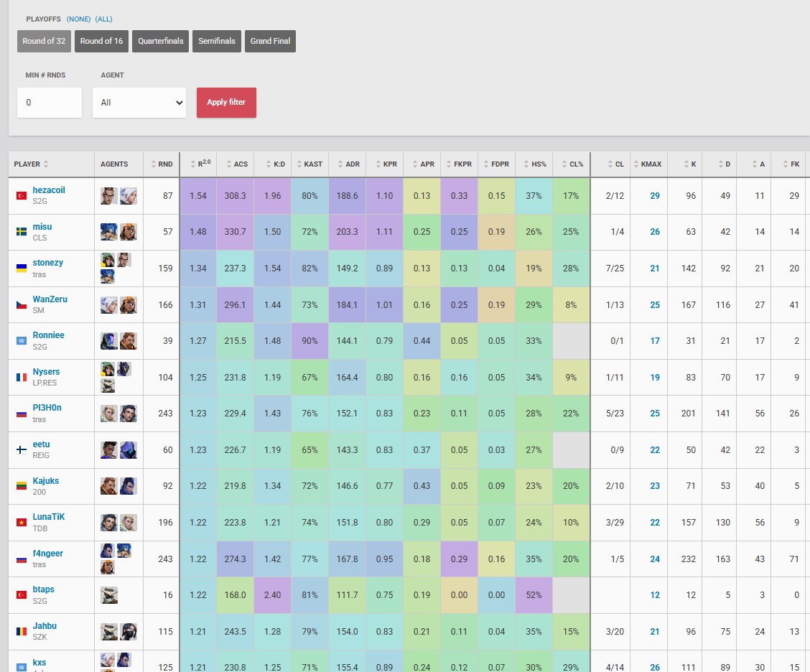The image size is (810, 672).
Task: Open the AGENT dropdown
Action: pyautogui.click(x=139, y=102)
